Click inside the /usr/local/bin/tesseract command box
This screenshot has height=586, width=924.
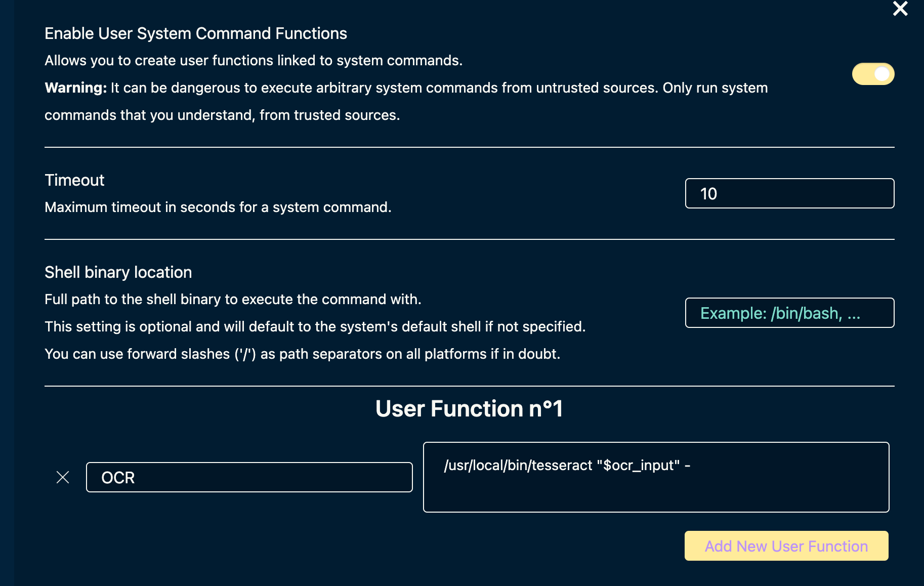tap(656, 477)
